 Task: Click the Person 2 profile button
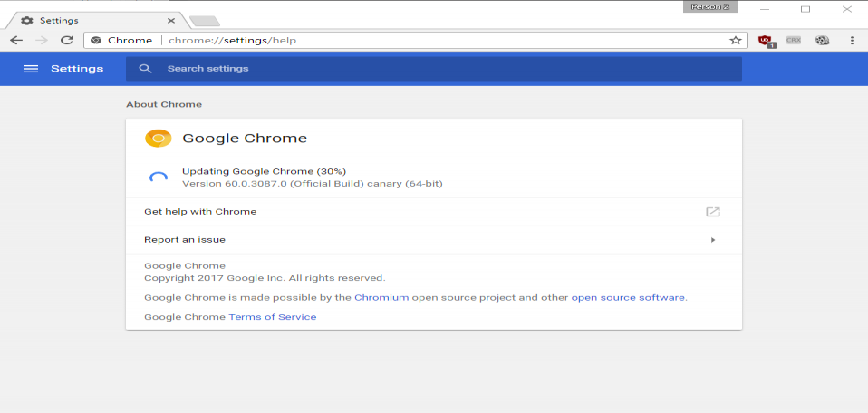[x=710, y=6]
